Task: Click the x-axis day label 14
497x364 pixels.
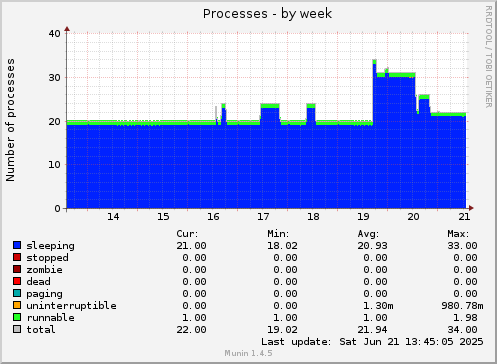Action: coord(113,217)
